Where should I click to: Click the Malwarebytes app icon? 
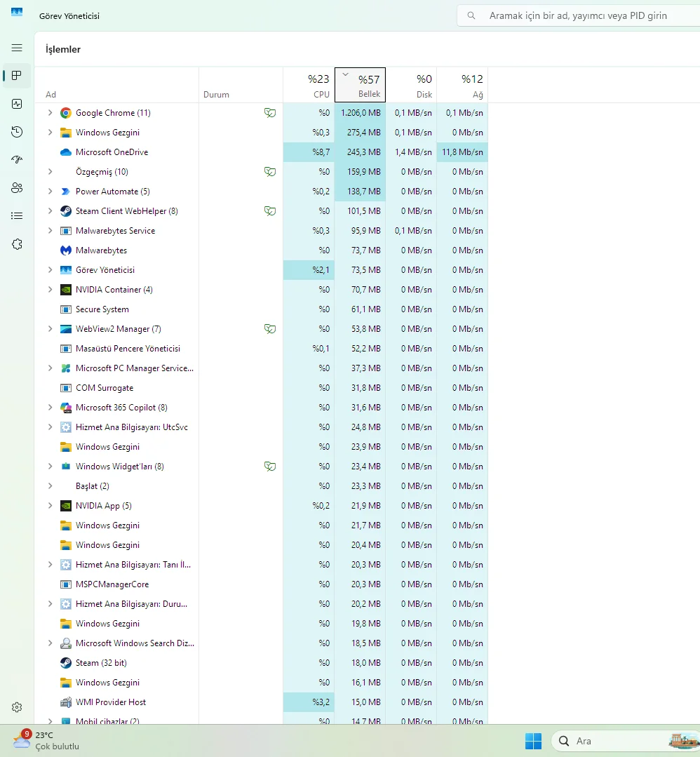pos(66,250)
